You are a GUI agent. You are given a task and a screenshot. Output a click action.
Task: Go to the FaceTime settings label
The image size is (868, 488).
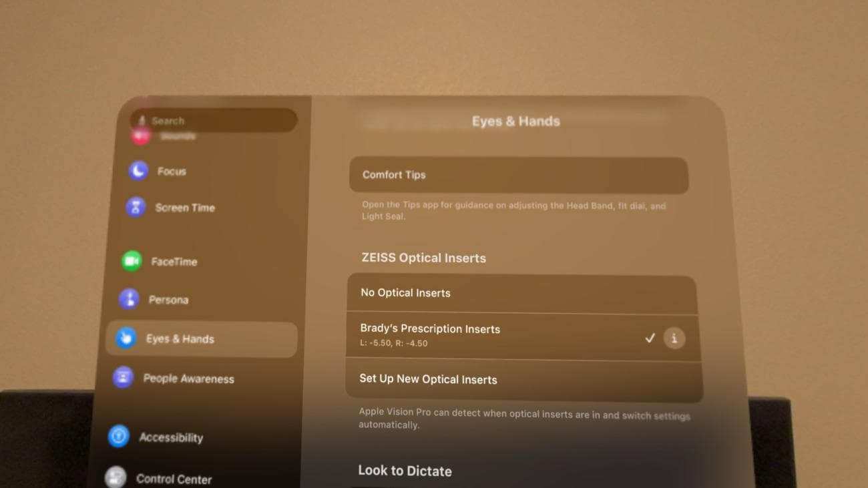click(x=174, y=262)
